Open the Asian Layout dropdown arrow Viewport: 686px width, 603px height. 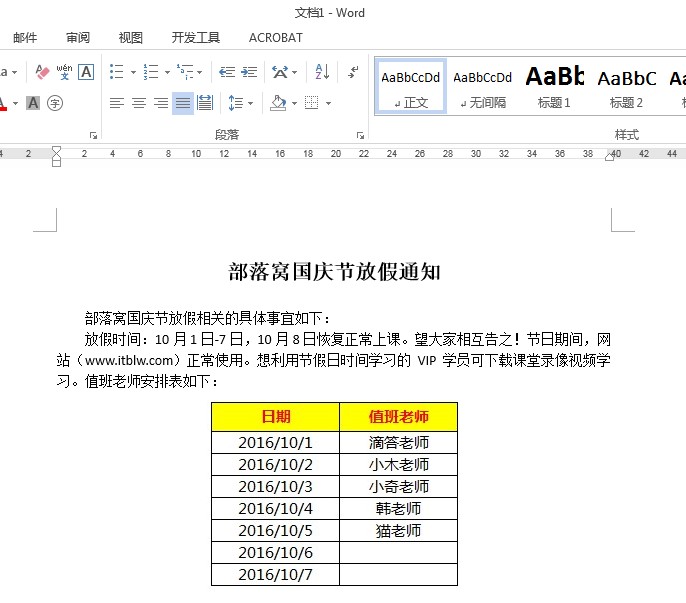tap(294, 72)
